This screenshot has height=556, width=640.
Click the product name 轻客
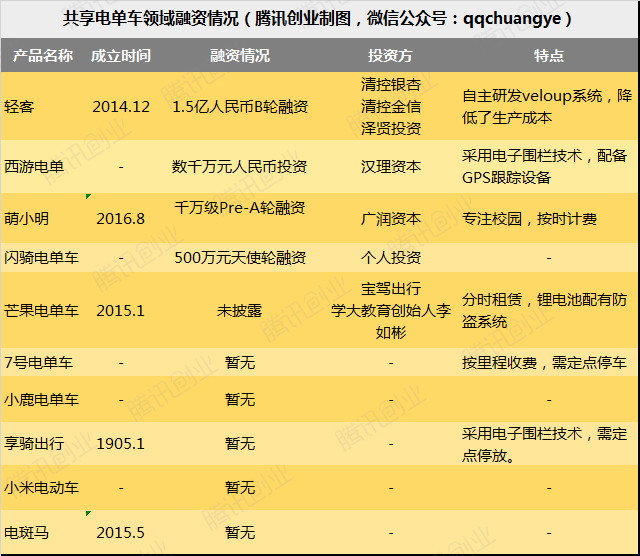coord(19,107)
